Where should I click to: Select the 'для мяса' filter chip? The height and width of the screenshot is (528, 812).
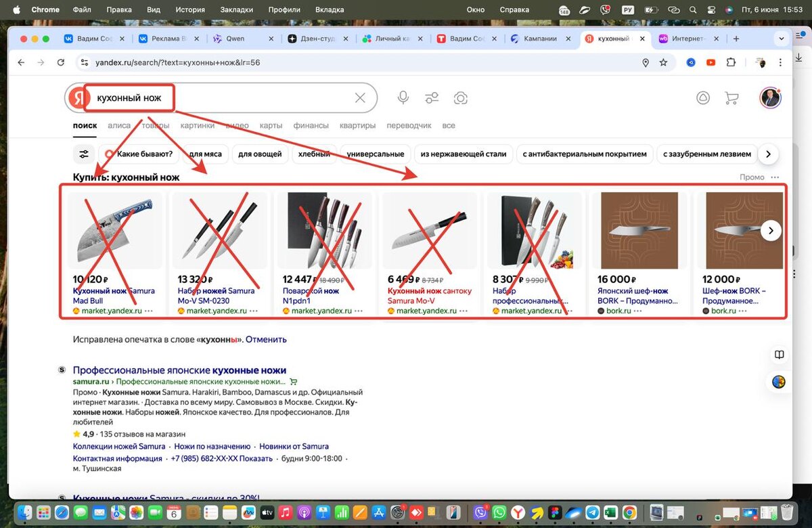pyautogui.click(x=205, y=154)
